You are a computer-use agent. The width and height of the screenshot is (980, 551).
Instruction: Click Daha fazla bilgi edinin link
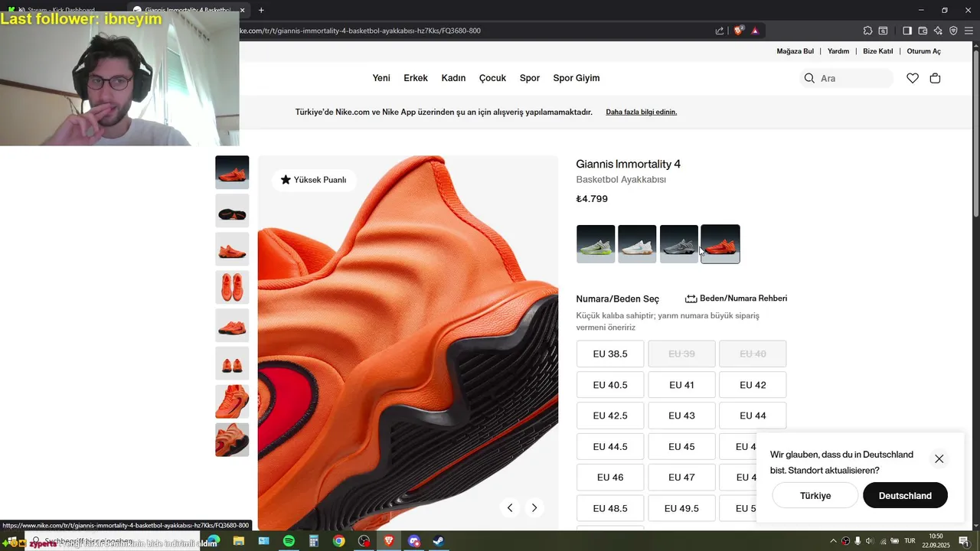pos(642,112)
